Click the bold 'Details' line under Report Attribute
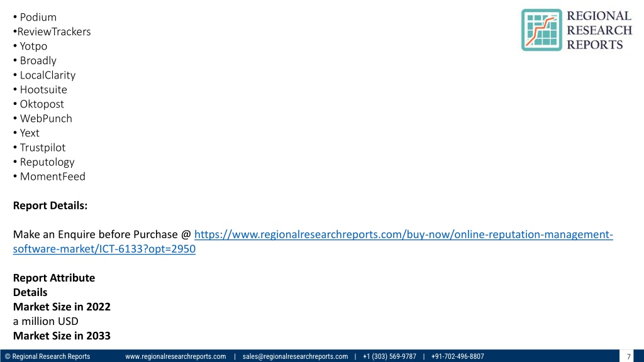The height and width of the screenshot is (362, 644). coord(30,292)
